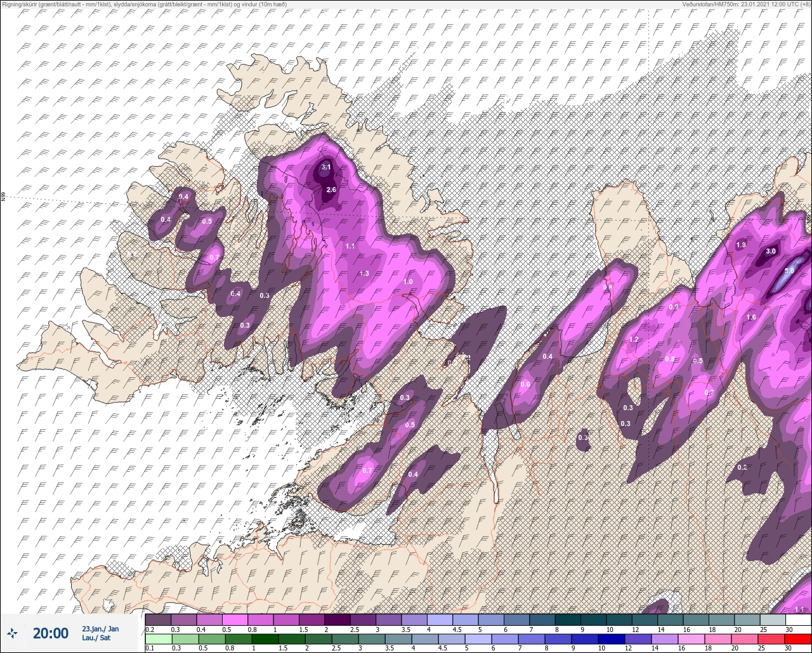Click the 2.6 precipitation value on the map
This screenshot has width=812, height=653.
pyautogui.click(x=331, y=190)
